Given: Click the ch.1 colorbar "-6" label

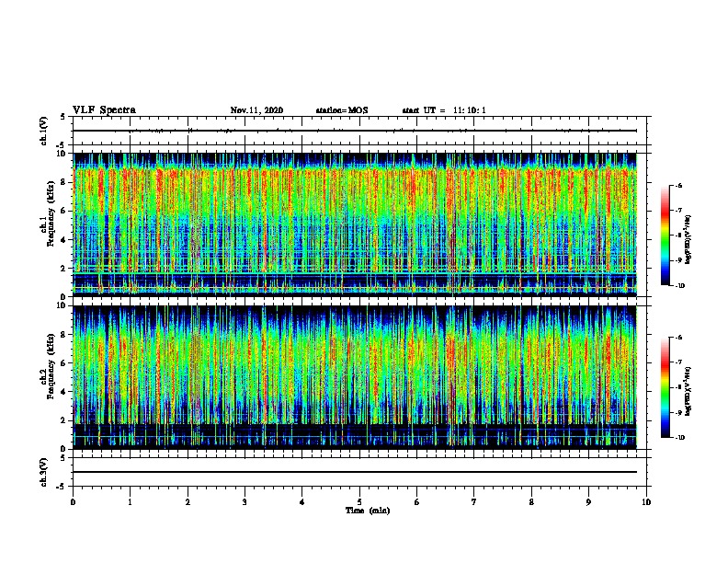Looking at the screenshot, I should (678, 186).
